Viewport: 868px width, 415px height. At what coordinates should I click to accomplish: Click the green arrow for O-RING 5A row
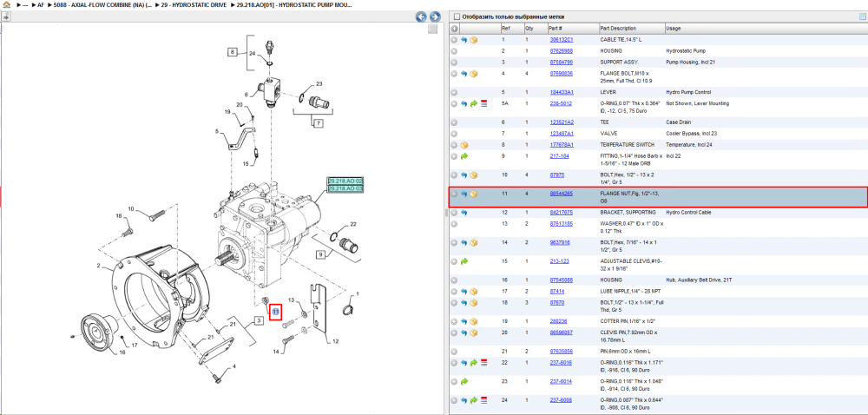(x=473, y=103)
